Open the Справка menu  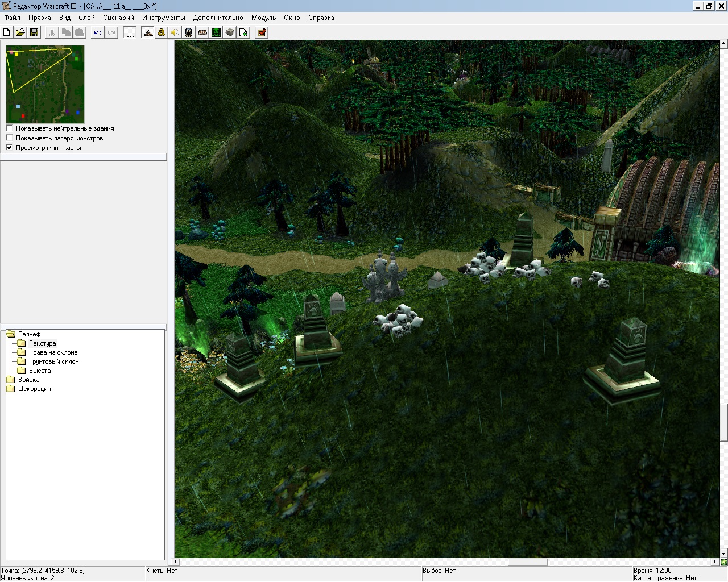(321, 18)
